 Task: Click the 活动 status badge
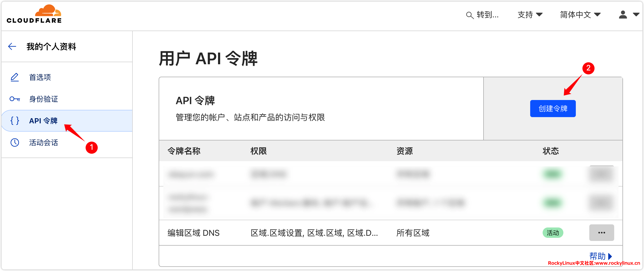[x=553, y=233]
